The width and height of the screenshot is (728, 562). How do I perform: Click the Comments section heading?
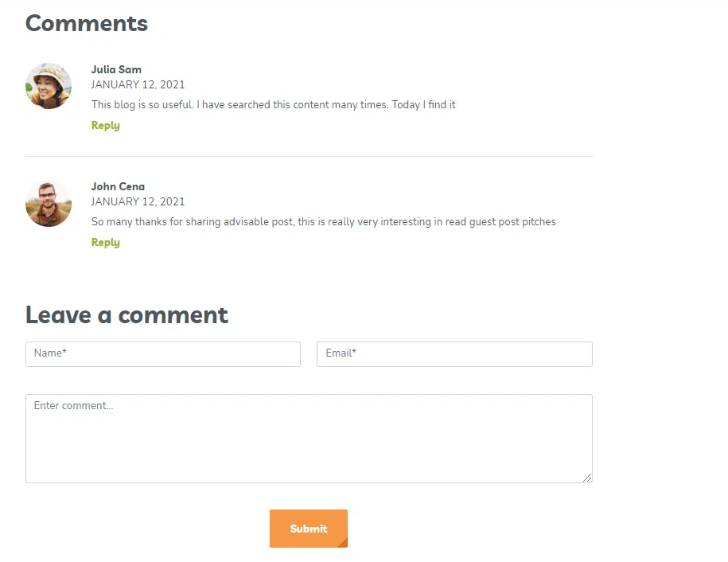point(87,23)
